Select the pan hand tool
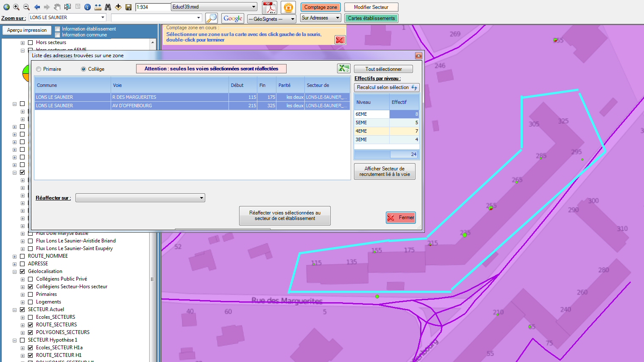The width and height of the screenshot is (644, 362). click(x=57, y=7)
